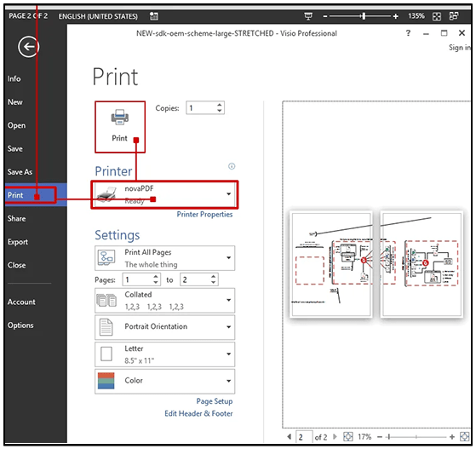Click Edit Header & Footer link

pyautogui.click(x=198, y=414)
